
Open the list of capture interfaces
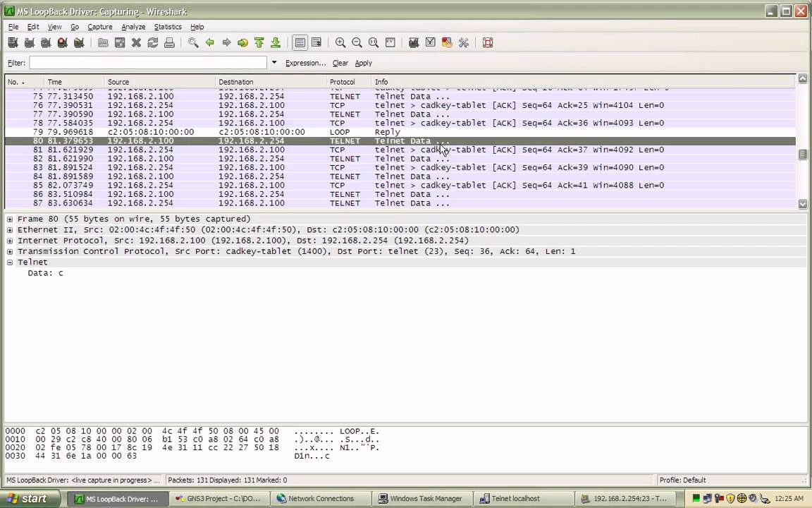(13, 43)
